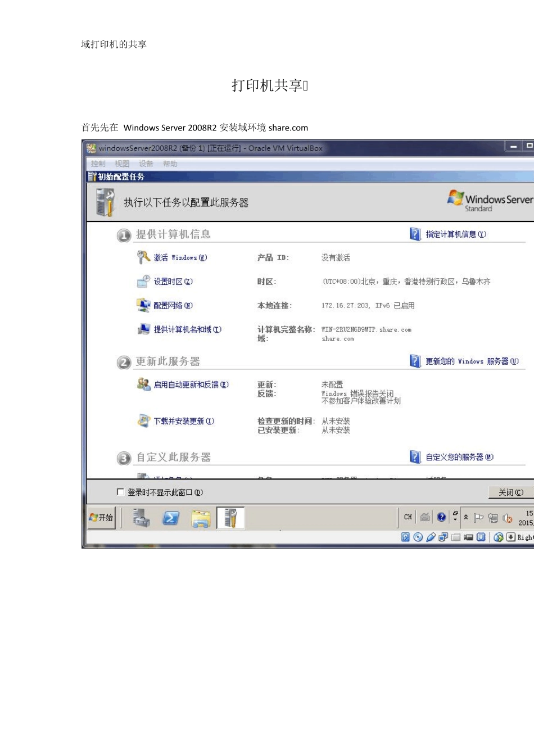Open 自定义您的服务器 help link
Image resolution: width=534 pixels, height=756 pixels.
click(459, 457)
